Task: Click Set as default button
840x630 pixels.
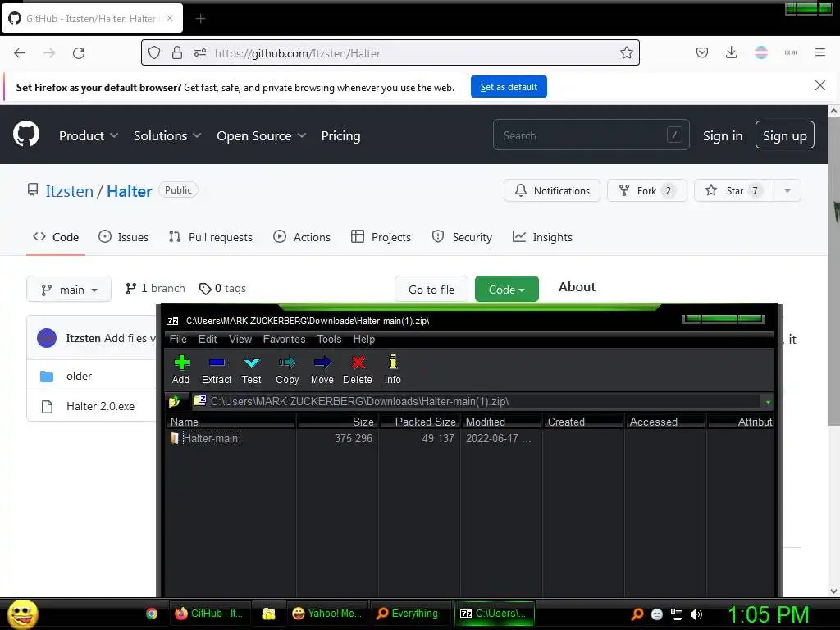Action: (509, 87)
